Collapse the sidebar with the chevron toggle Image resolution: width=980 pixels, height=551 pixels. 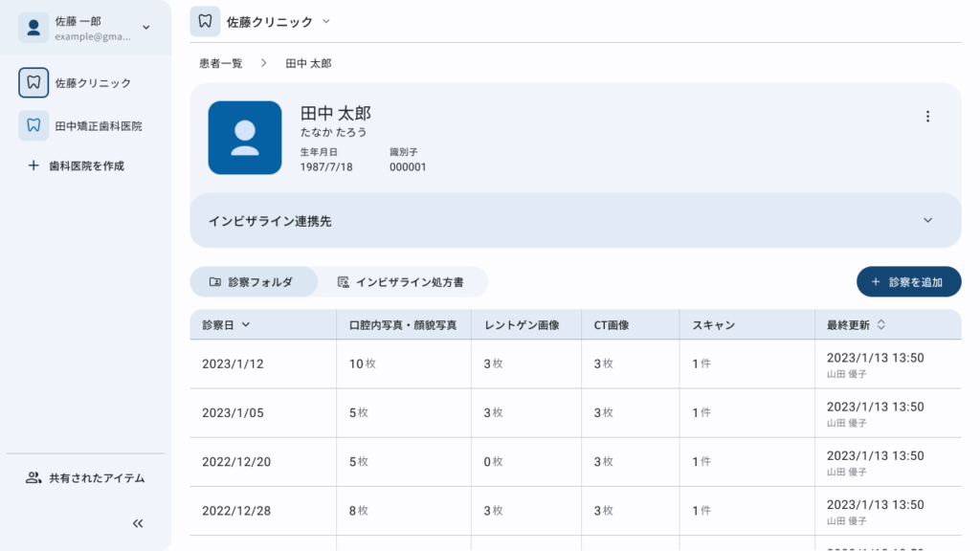137,523
